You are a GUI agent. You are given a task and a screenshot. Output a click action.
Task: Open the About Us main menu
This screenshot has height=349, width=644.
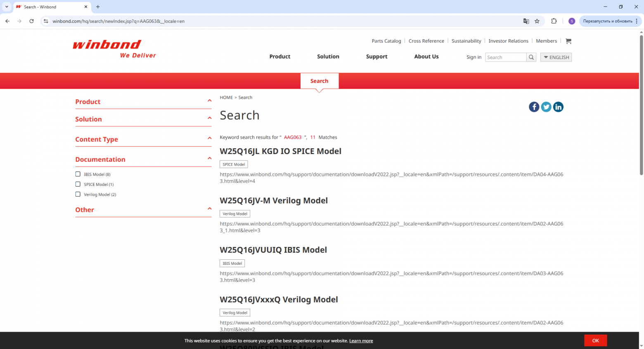426,57
